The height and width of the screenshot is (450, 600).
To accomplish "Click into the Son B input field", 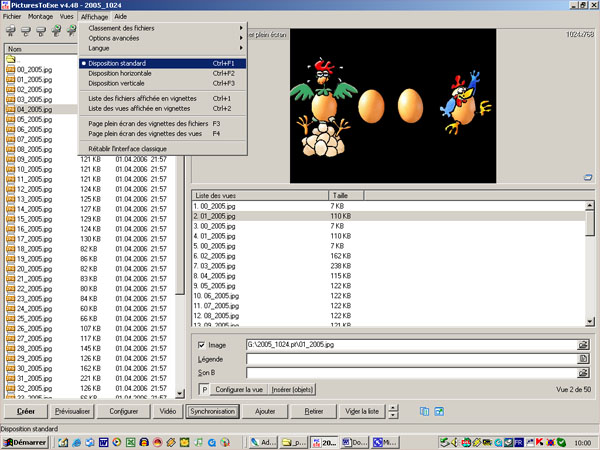I will coord(411,372).
